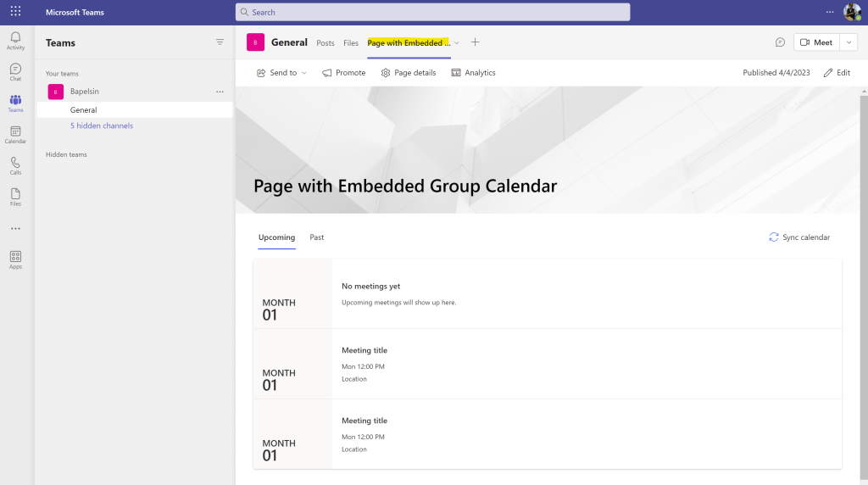
Task: Select the General channel
Action: (84, 110)
